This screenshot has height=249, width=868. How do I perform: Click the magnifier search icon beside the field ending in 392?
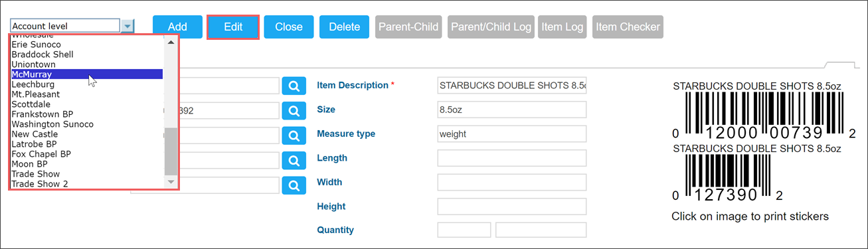tap(294, 110)
